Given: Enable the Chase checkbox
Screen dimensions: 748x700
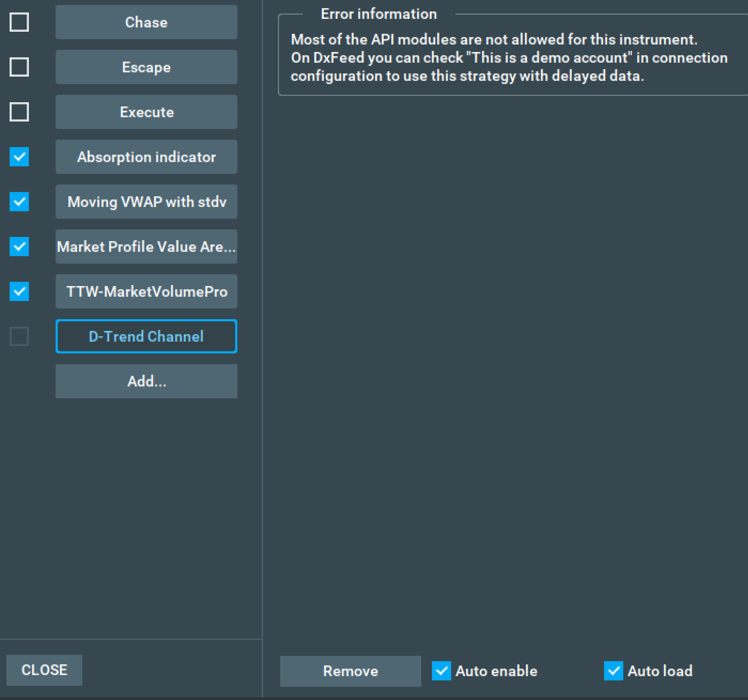Looking at the screenshot, I should pyautogui.click(x=19, y=22).
